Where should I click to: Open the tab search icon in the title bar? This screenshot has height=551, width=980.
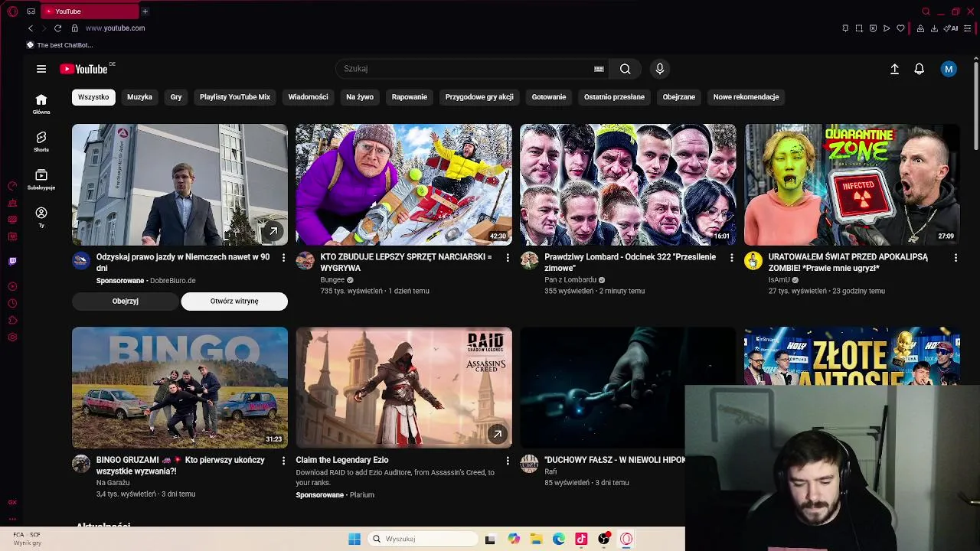[926, 11]
